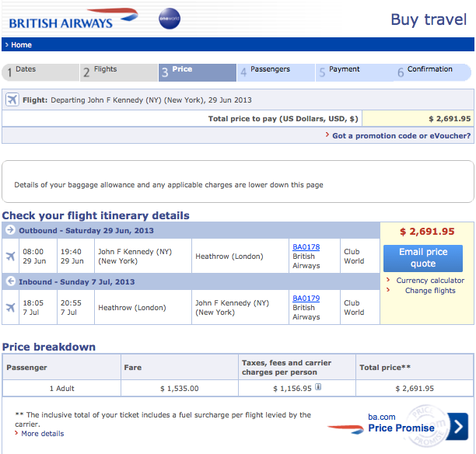Click the taxes info icon next to $1,156.95
The height and width of the screenshot is (454, 476).
tap(319, 388)
